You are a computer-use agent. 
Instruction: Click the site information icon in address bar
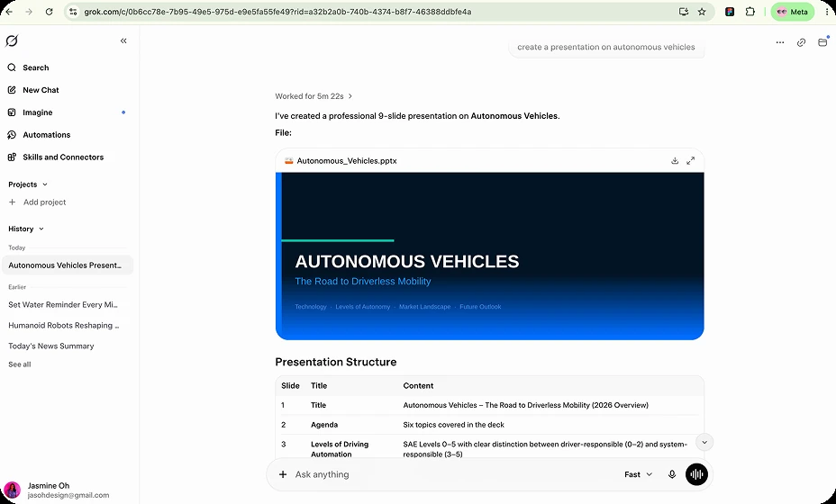click(73, 12)
